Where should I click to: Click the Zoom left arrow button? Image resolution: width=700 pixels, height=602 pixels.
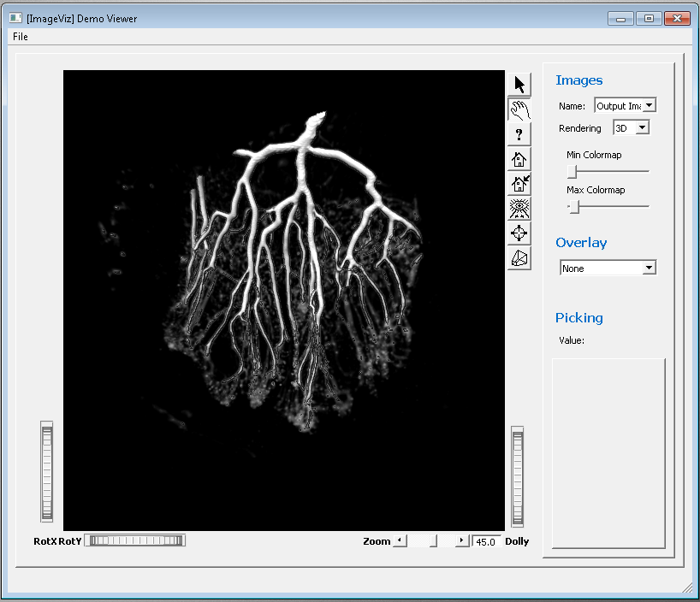click(x=400, y=541)
